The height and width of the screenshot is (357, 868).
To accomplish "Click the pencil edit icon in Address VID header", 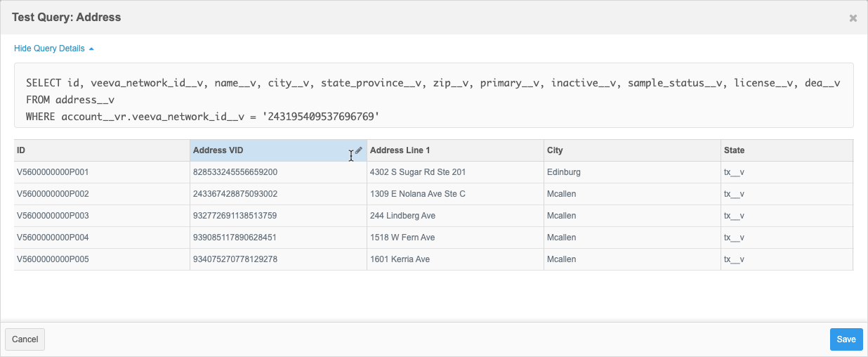I will click(x=359, y=150).
